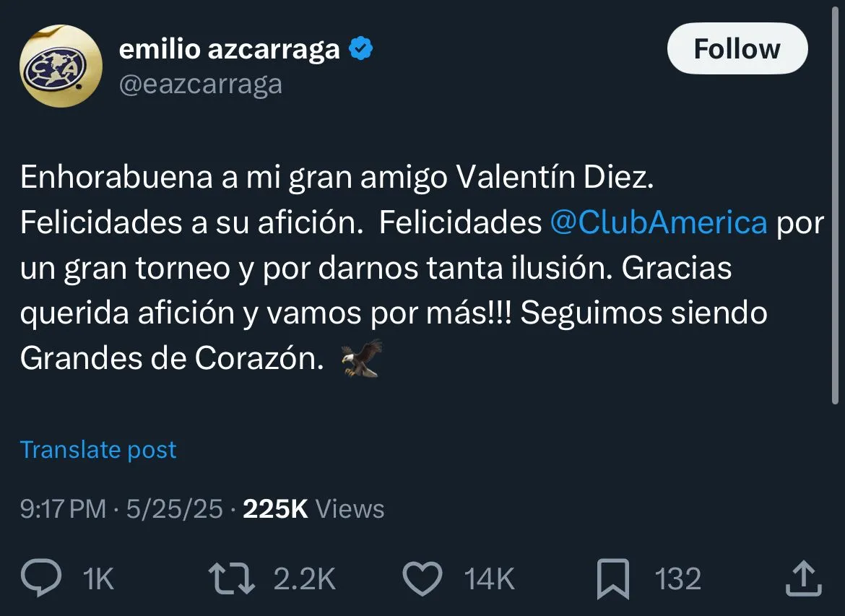Viewport: 845px width, 616px height.
Task: Click the eagle emoji in the post
Action: click(361, 359)
